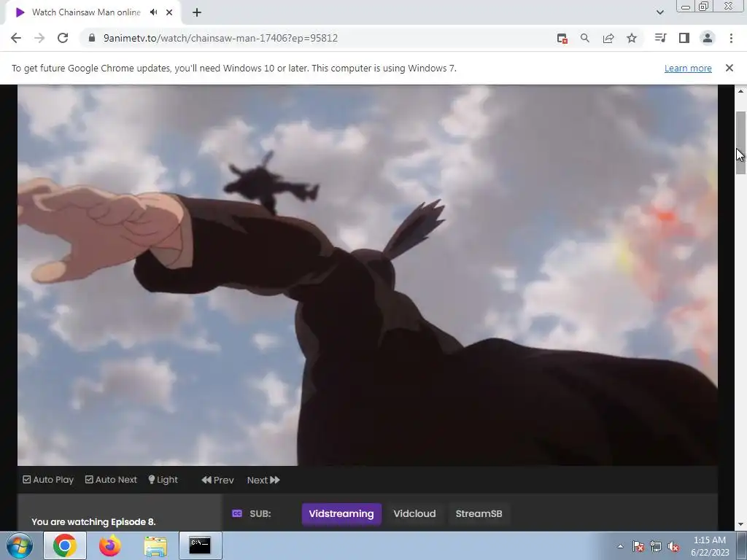The image size is (747, 560).
Task: Dismiss the Chrome update notice
Action: (729, 68)
